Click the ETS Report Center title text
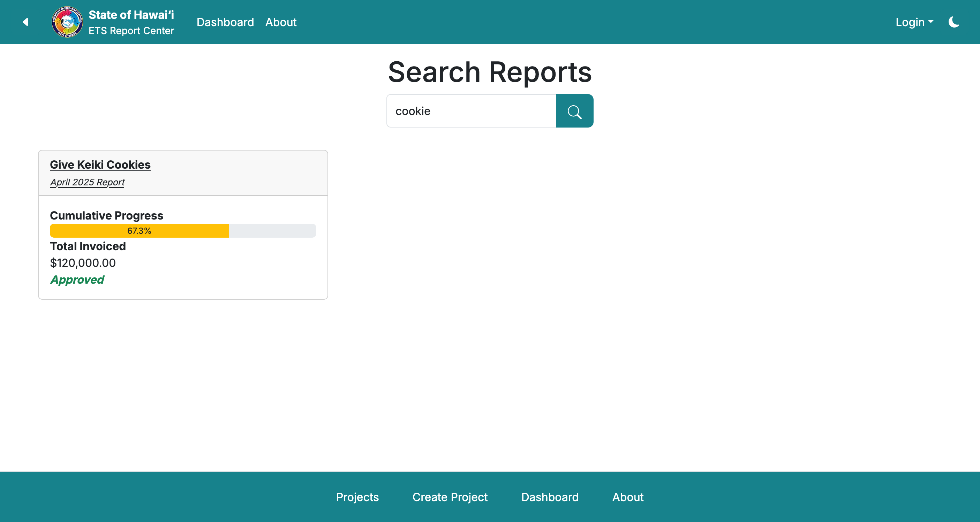Image resolution: width=980 pixels, height=522 pixels. point(130,31)
